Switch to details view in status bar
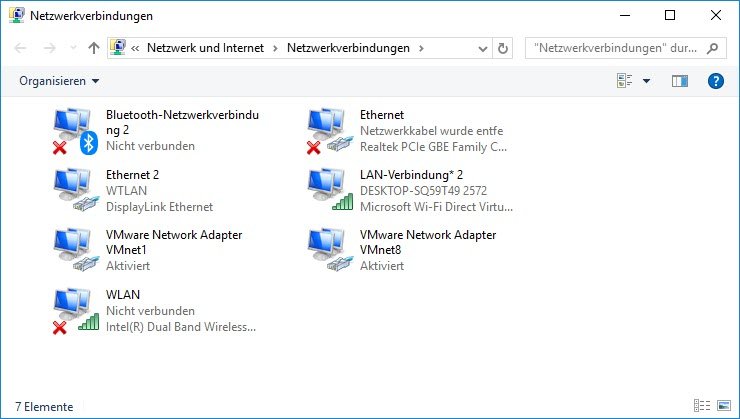 pos(701,406)
